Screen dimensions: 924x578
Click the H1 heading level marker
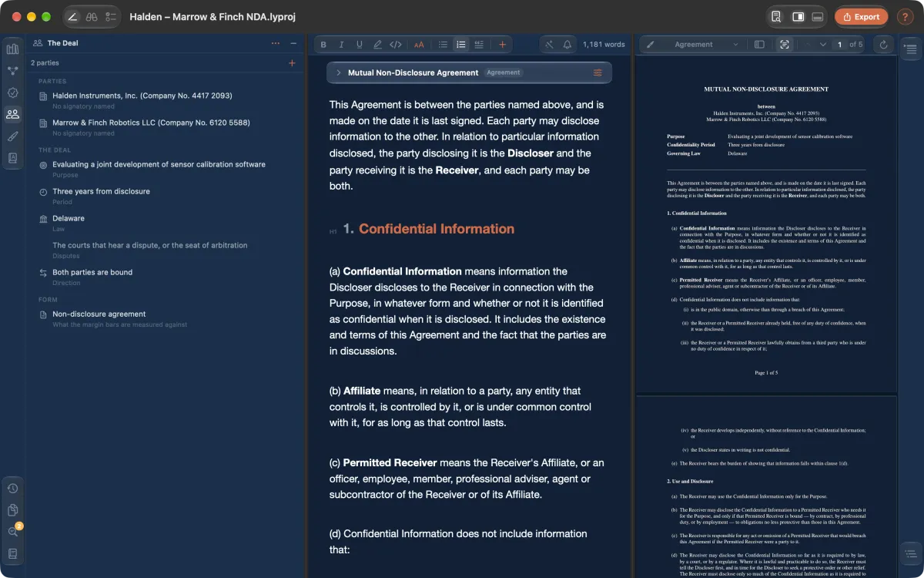click(333, 231)
